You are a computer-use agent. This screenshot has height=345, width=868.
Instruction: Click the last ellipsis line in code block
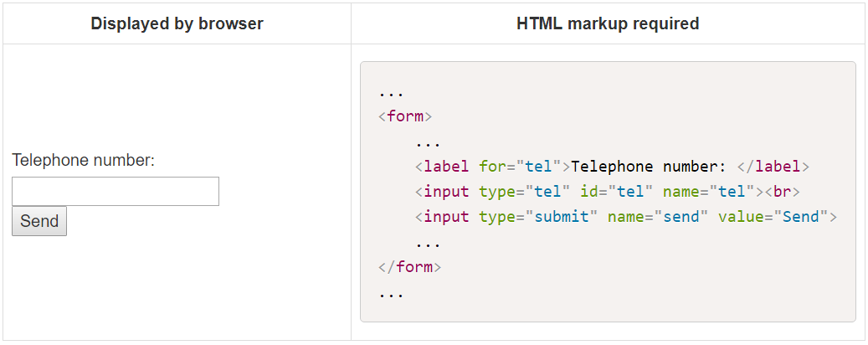click(392, 293)
